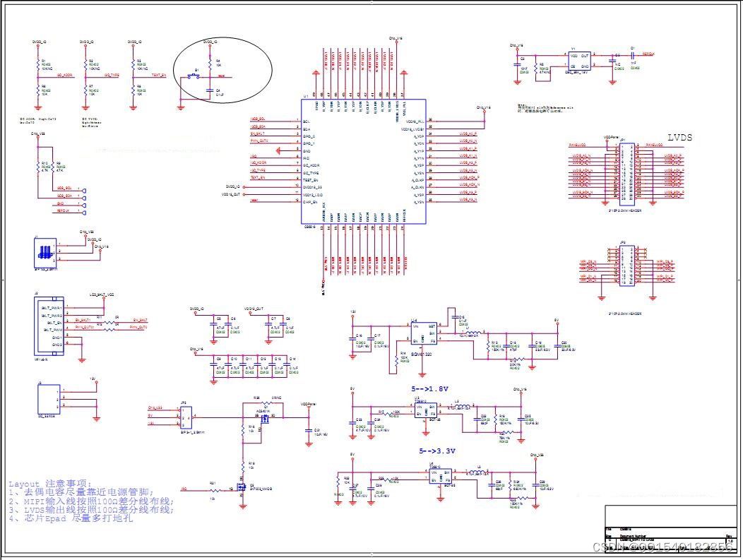Select inductor L1 on the 5V rail
Image resolution: width=743 pixels, height=560 pixels.
click(473, 333)
